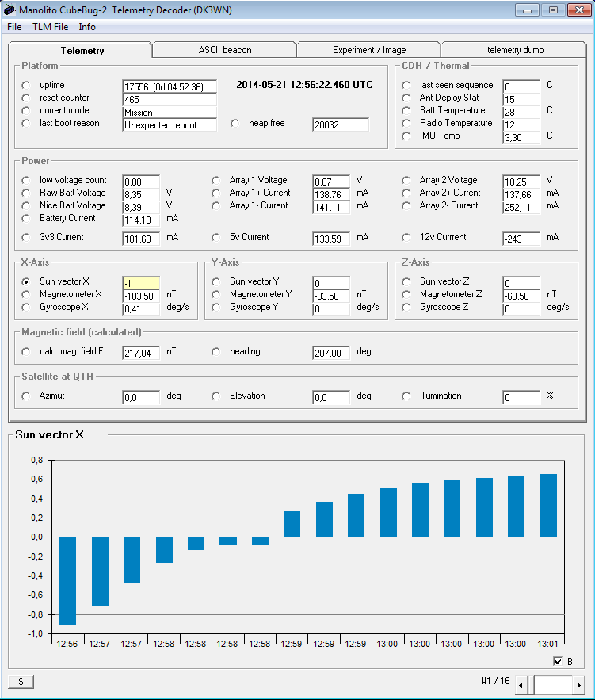This screenshot has height=700, width=595.
Task: Graph the Elevation value
Action: [215, 396]
